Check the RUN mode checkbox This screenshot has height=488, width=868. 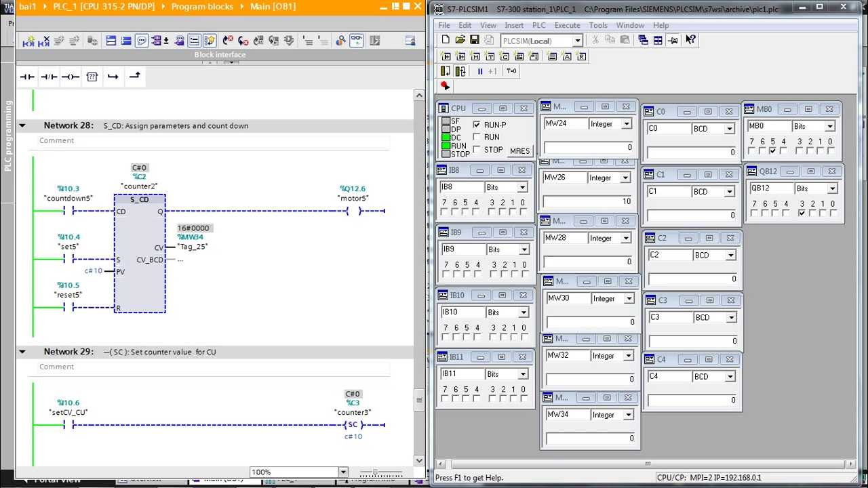pos(477,137)
